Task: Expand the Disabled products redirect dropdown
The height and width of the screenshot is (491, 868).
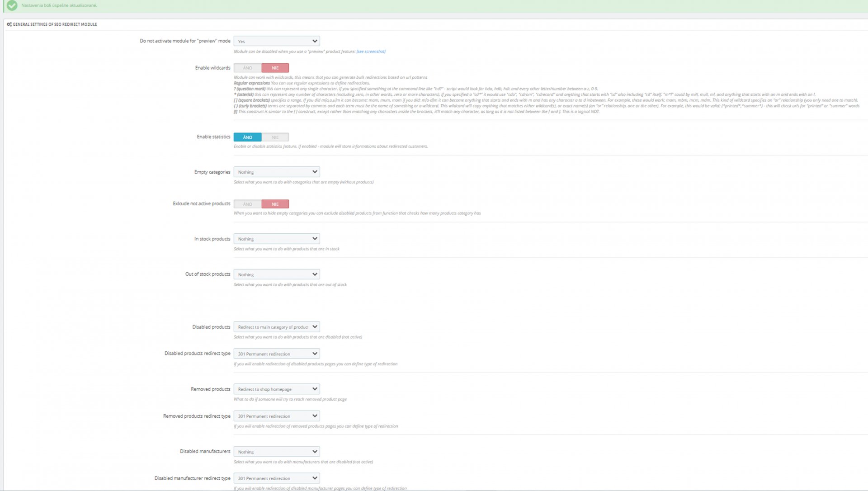Action: 276,327
